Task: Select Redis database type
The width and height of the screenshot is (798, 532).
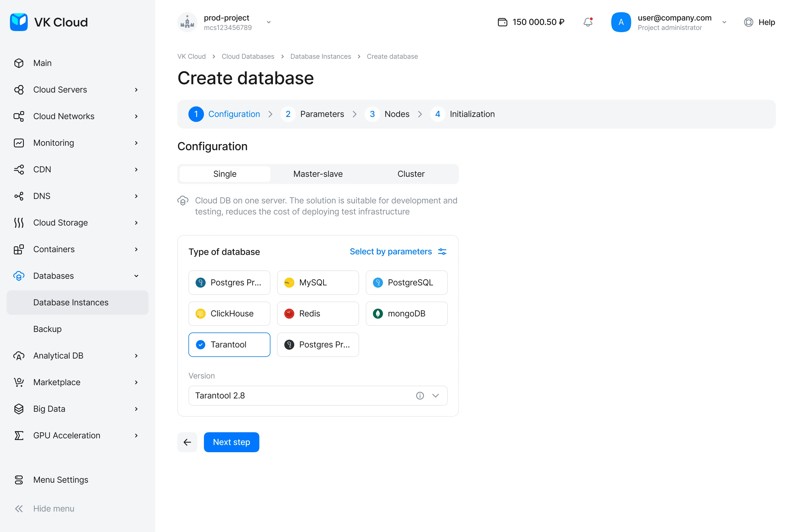Action: [x=318, y=313]
